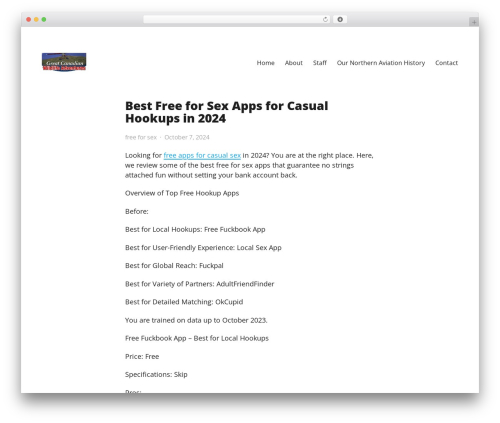The width and height of the screenshot is (500, 423).
Task: Open a new tab with plus button
Action: (x=474, y=22)
